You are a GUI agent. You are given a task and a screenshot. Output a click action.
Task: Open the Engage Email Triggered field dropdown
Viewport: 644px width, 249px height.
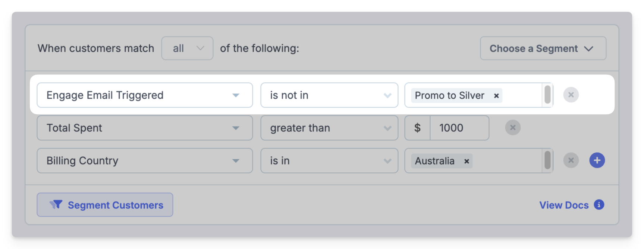coord(145,95)
